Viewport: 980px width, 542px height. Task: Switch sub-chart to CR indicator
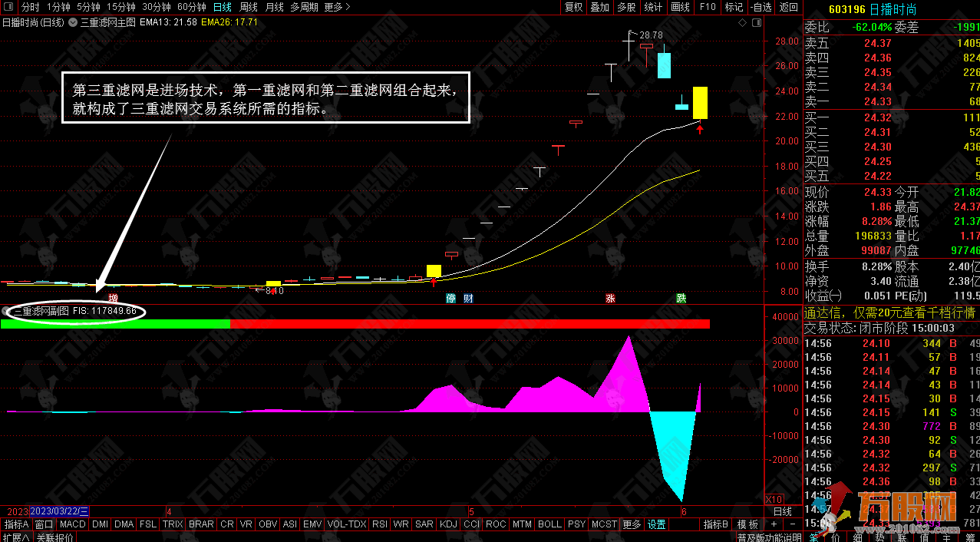[227, 524]
